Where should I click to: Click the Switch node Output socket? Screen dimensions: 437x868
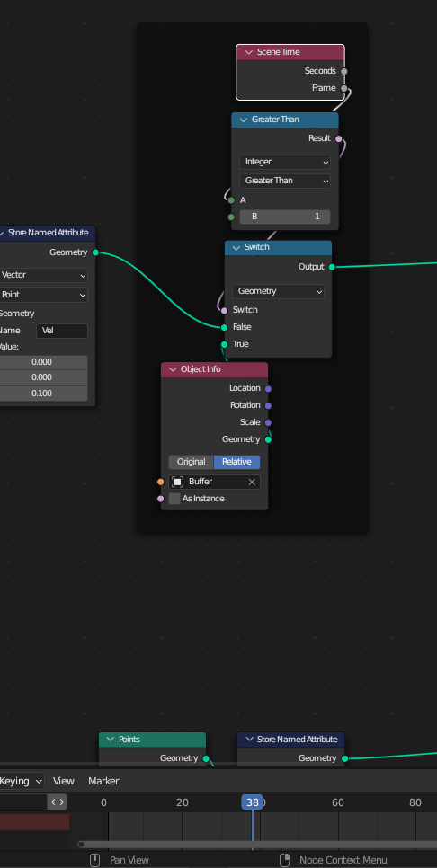[332, 267]
